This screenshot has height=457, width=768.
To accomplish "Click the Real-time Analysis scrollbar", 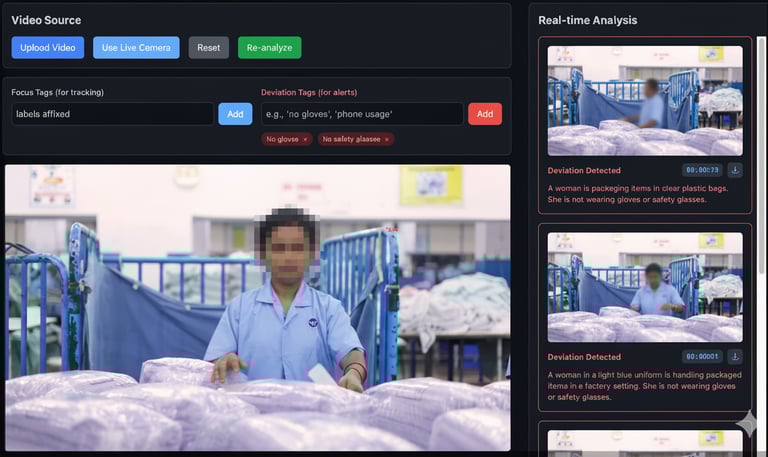I will [761, 155].
